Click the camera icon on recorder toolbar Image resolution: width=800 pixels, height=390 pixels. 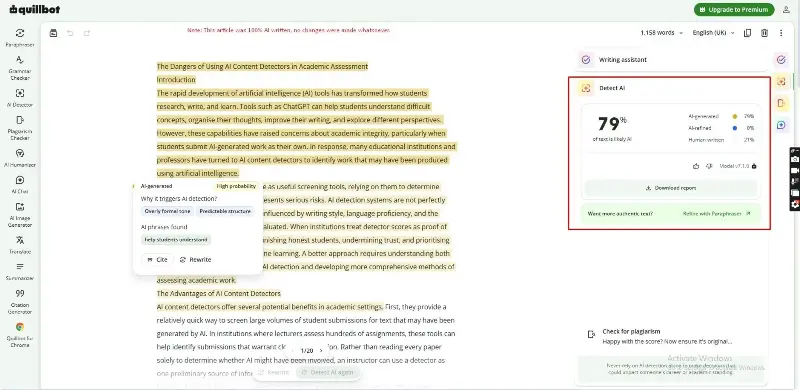tap(795, 159)
